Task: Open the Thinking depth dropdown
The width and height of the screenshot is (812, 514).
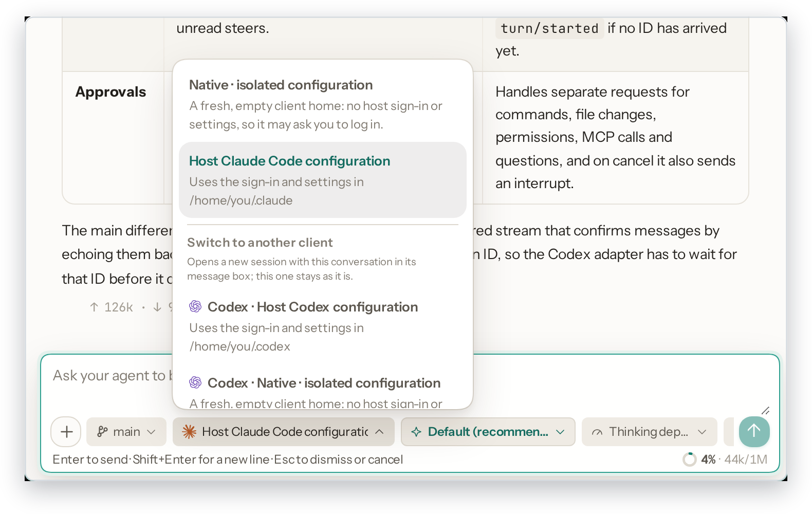Action: click(x=649, y=432)
